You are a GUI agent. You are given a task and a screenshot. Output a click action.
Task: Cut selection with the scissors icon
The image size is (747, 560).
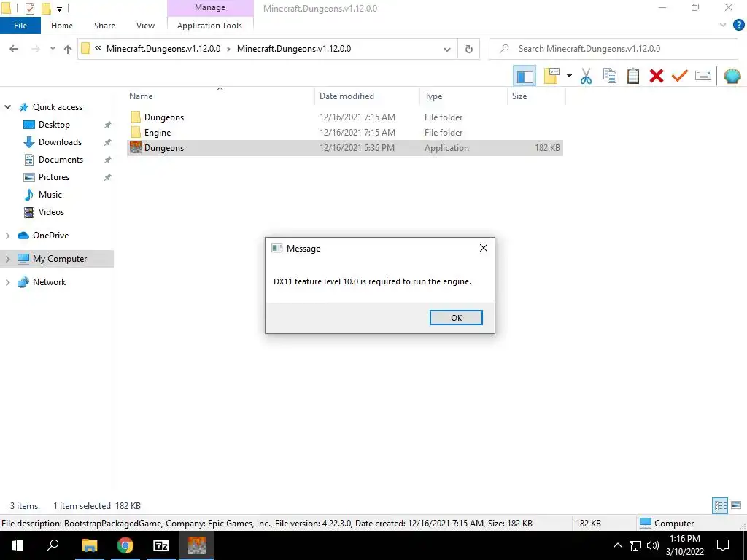[x=586, y=76]
